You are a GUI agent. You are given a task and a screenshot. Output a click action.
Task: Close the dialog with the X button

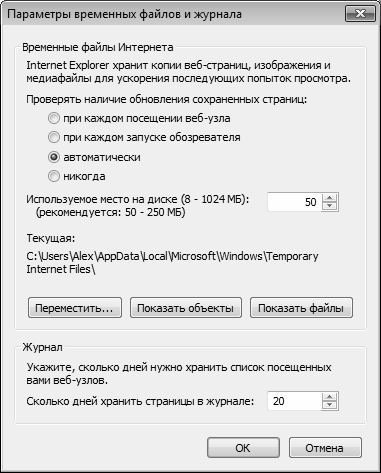point(360,14)
